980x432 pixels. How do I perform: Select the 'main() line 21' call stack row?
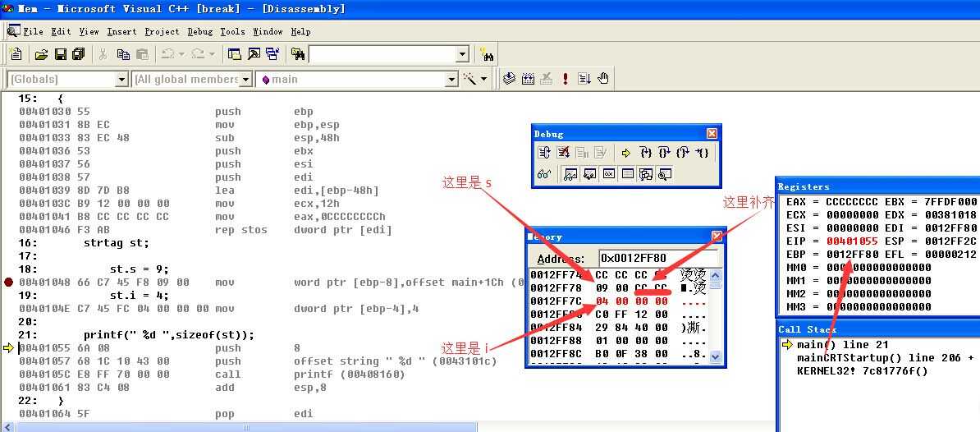[842, 344]
